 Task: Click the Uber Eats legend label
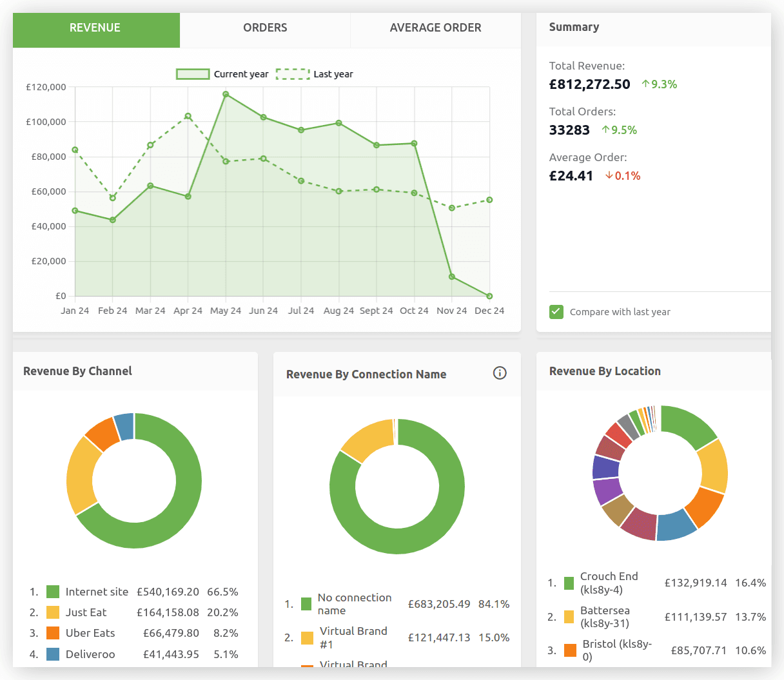90,633
